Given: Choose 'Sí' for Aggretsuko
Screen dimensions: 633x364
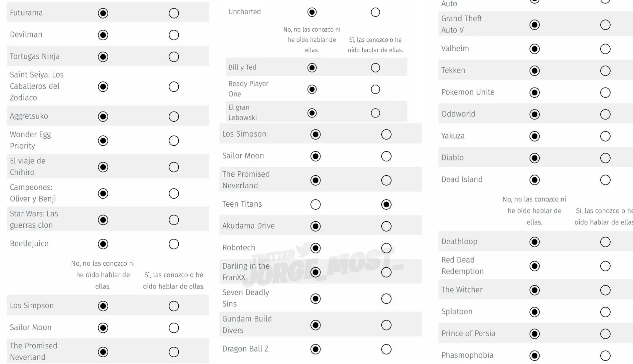Looking at the screenshot, I should coord(174,117).
